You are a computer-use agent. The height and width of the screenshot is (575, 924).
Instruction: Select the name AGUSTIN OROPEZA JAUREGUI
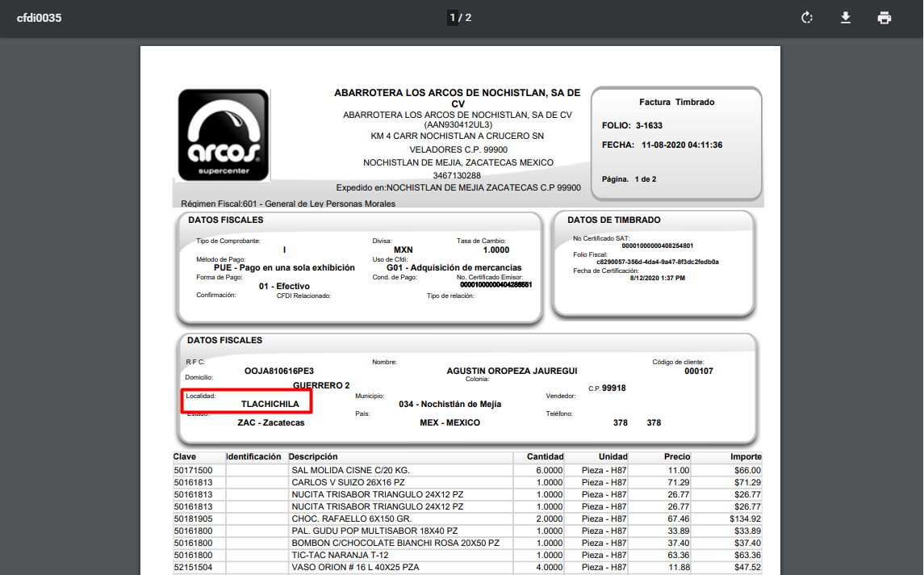click(512, 371)
